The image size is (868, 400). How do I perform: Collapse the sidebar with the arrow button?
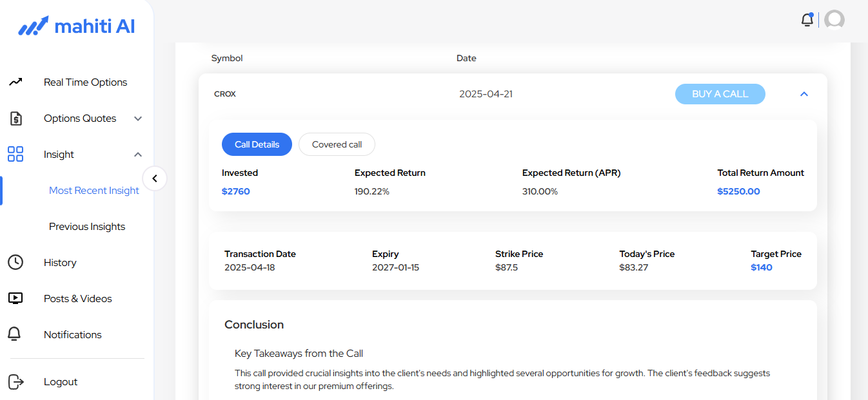point(155,178)
